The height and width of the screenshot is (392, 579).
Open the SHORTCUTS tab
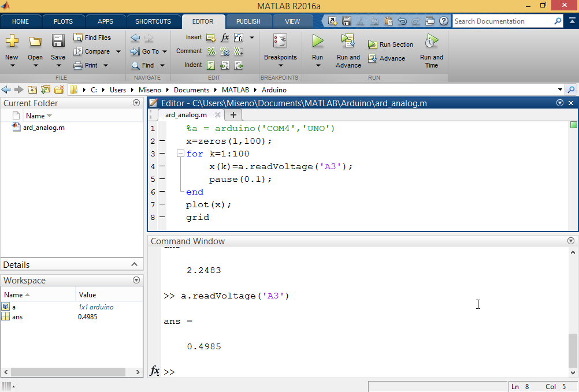tap(153, 21)
